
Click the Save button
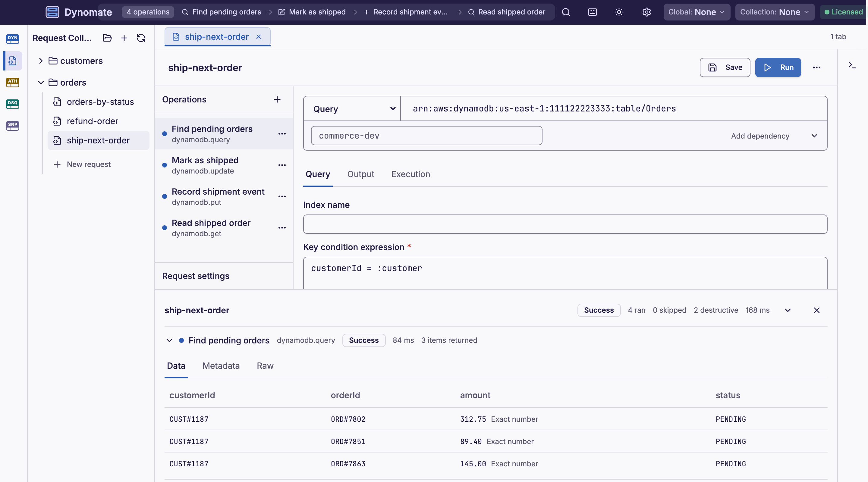click(725, 67)
